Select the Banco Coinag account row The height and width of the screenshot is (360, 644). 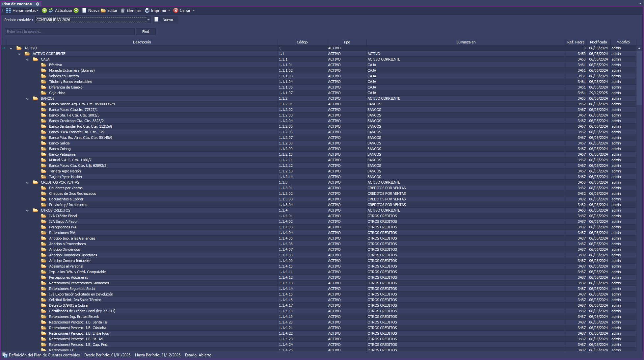click(x=321, y=149)
